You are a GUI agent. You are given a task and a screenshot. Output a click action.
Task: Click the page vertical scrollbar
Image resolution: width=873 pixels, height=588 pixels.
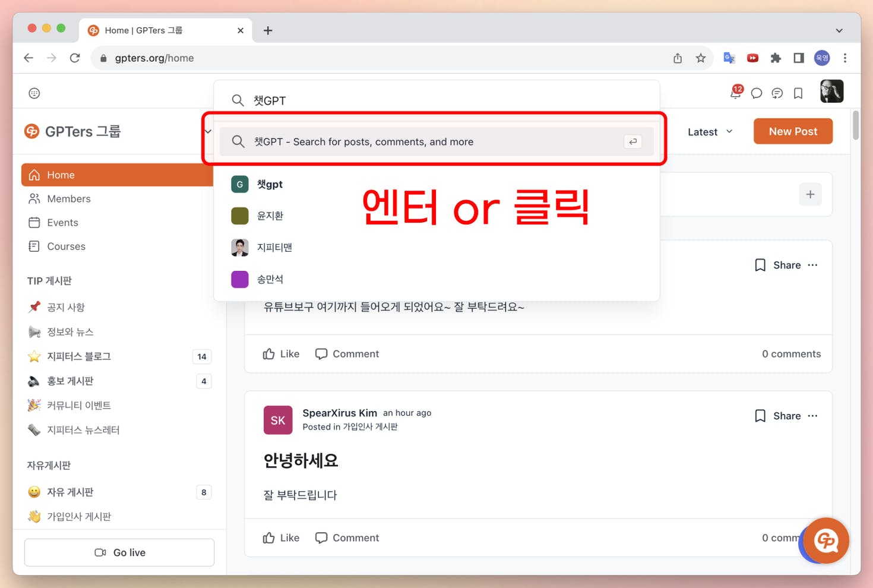(x=856, y=125)
